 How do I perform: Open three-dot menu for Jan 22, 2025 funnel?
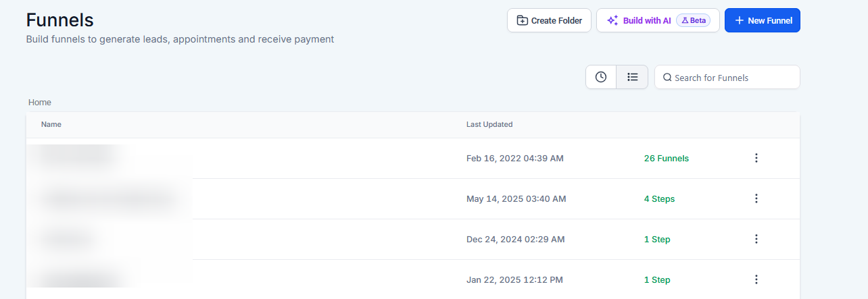[756, 279]
